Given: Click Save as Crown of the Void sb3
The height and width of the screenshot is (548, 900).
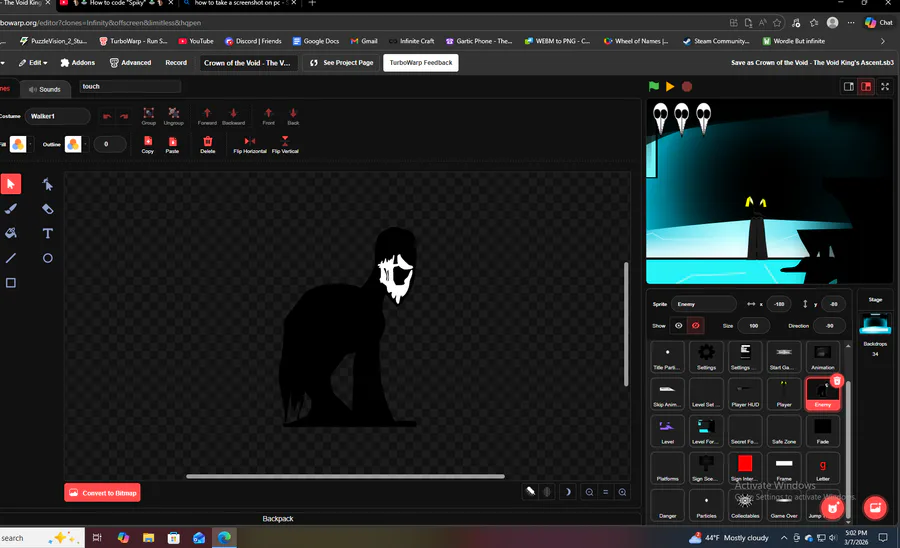Looking at the screenshot, I should [x=812, y=63].
